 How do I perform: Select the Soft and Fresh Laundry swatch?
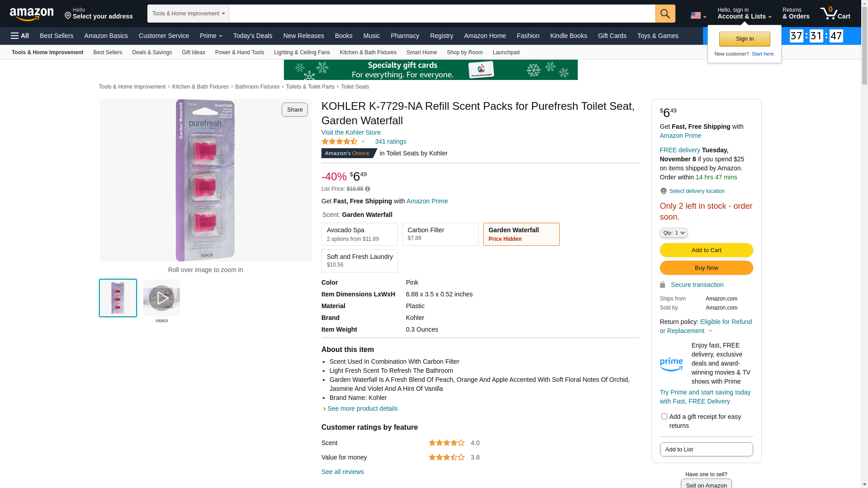[x=359, y=261]
